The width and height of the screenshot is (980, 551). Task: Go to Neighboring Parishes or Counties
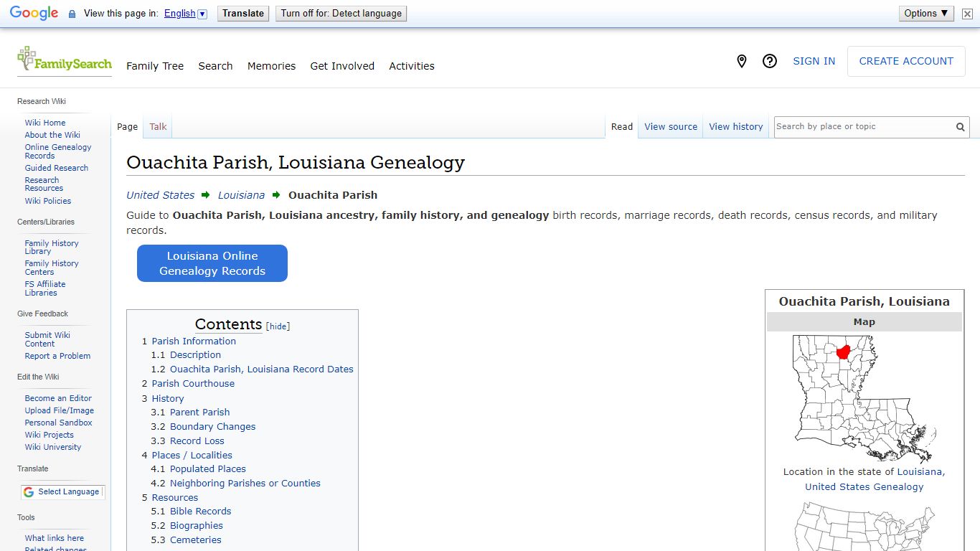(x=245, y=484)
